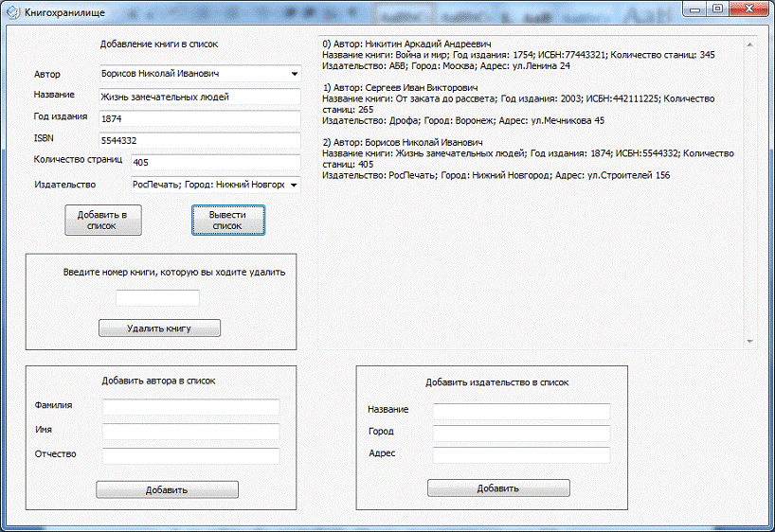Click the Добавить автора в список heading
This screenshot has width=775, height=532.
158,381
